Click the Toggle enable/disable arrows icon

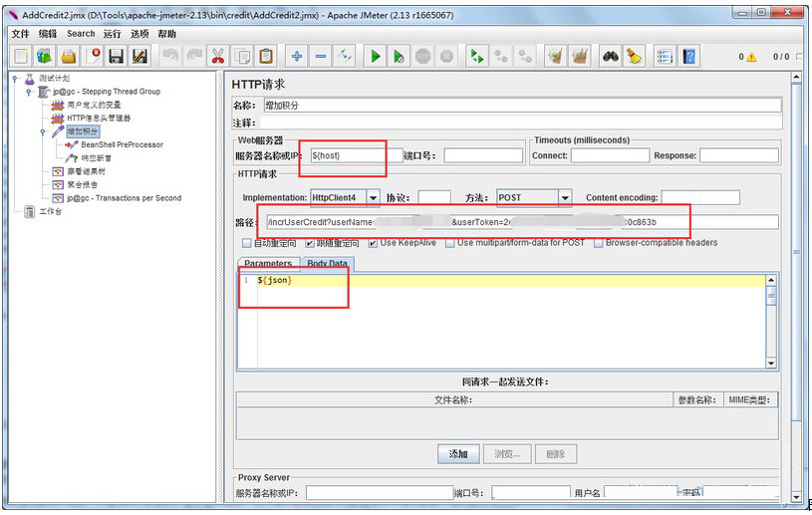click(345, 56)
